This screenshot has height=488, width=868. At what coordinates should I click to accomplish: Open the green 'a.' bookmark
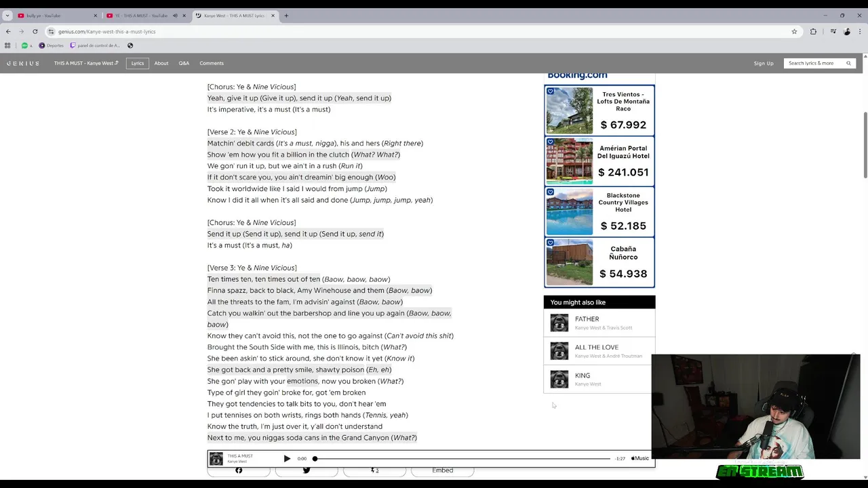pyautogui.click(x=26, y=45)
